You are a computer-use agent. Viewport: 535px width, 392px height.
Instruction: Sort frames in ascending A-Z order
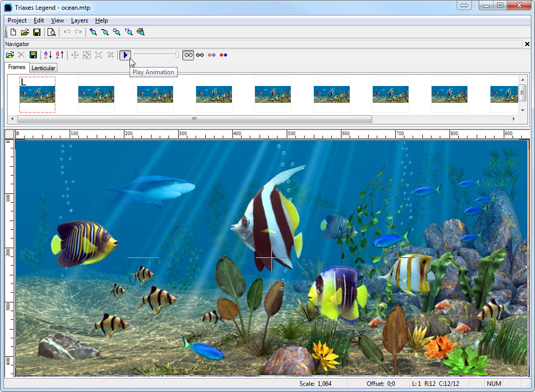click(x=48, y=55)
